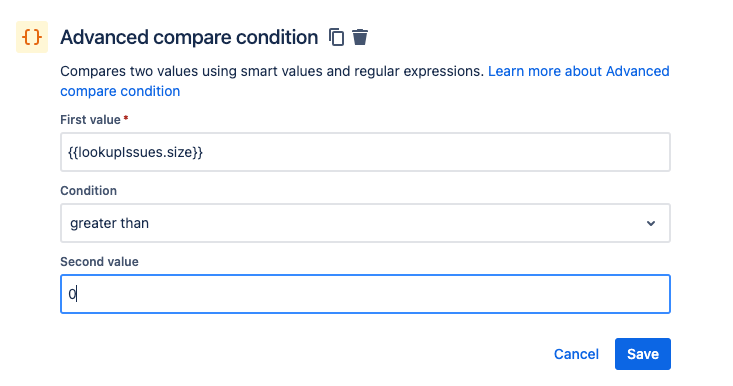Screen dimensions: 733x386
Task: Delete the condition using the trash icon
Action: (360, 37)
